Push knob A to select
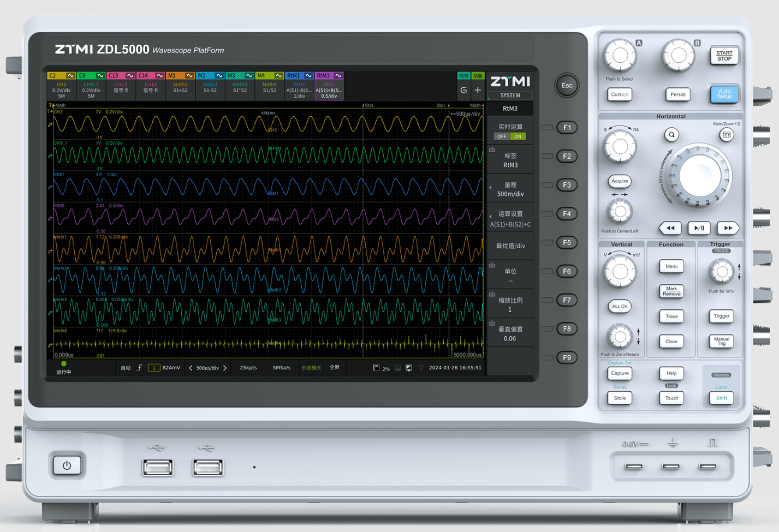Viewport: 779px width, 532px height. click(x=620, y=55)
